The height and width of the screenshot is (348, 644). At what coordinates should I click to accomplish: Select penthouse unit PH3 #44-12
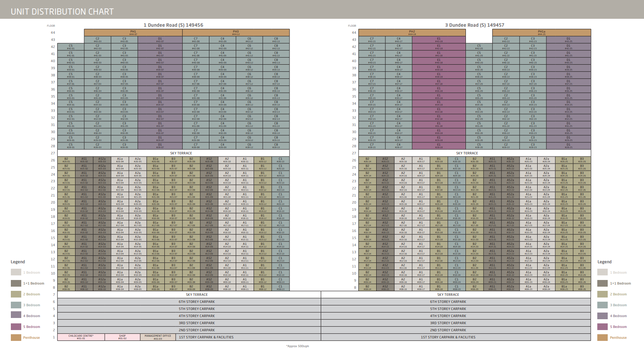[x=236, y=33]
